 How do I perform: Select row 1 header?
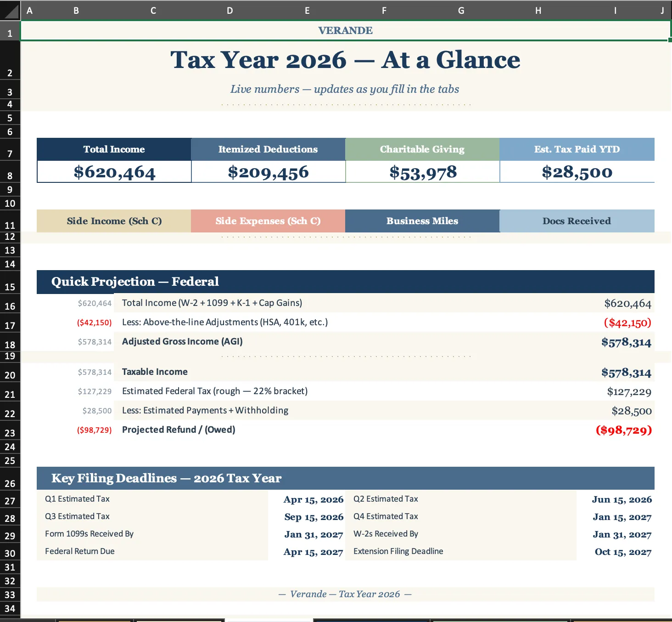[x=10, y=31]
